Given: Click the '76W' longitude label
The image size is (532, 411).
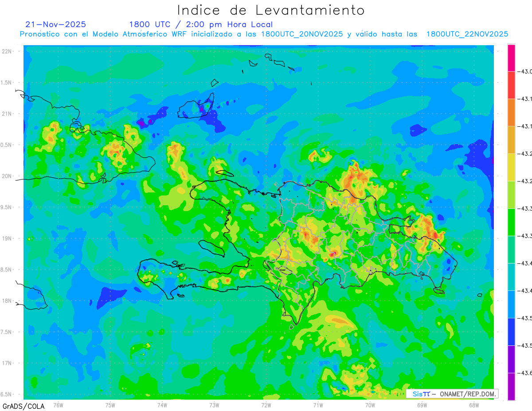Looking at the screenshot, I should coord(58,405).
